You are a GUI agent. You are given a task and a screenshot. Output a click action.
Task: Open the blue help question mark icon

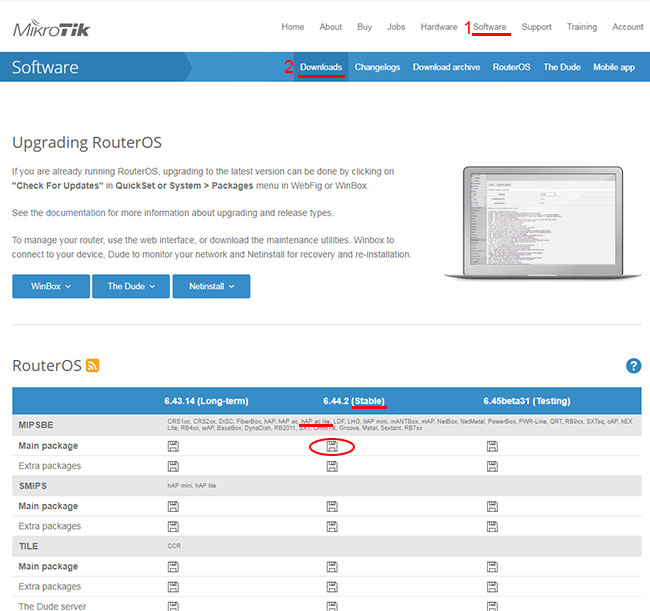[633, 366]
